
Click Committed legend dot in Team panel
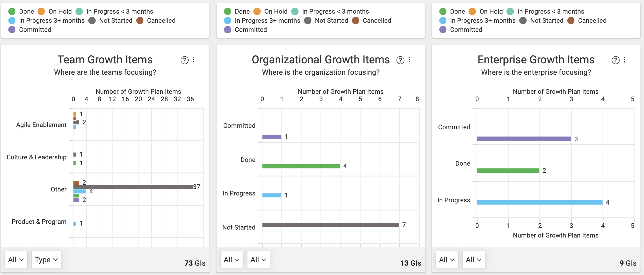(x=12, y=30)
